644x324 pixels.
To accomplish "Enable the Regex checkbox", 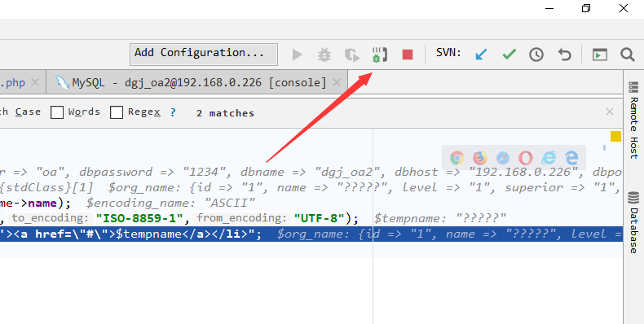I will [117, 112].
